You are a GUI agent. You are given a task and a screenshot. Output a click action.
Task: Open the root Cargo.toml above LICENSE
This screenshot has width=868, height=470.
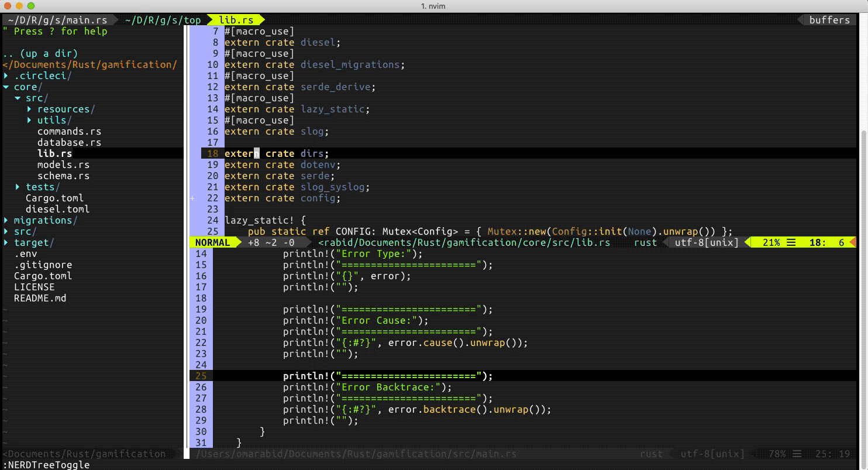[x=43, y=276]
